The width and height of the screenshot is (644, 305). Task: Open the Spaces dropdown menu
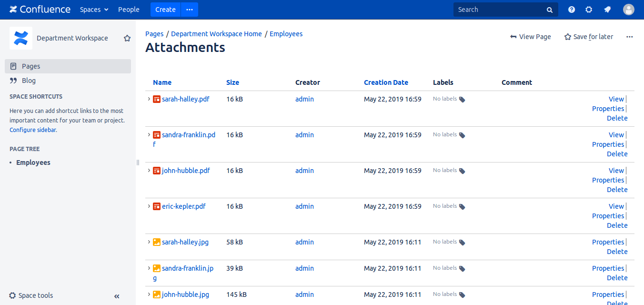coord(94,10)
